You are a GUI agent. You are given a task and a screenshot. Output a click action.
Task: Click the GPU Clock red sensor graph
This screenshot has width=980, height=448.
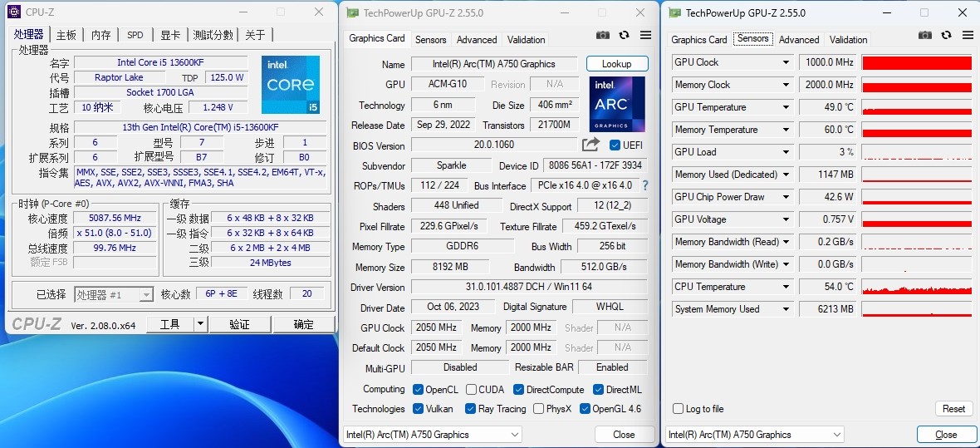point(918,62)
